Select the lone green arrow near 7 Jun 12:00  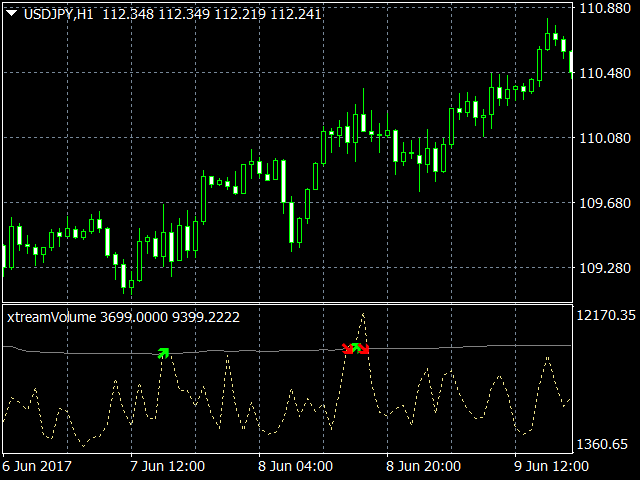[x=163, y=353]
